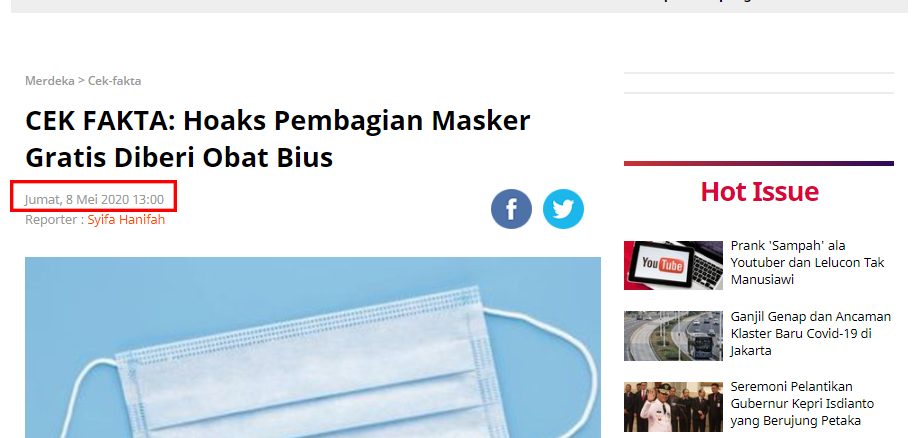Read Seremoni Pelantikan Gubernur Kepri article
Screen dimensions: 917x438
802,403
